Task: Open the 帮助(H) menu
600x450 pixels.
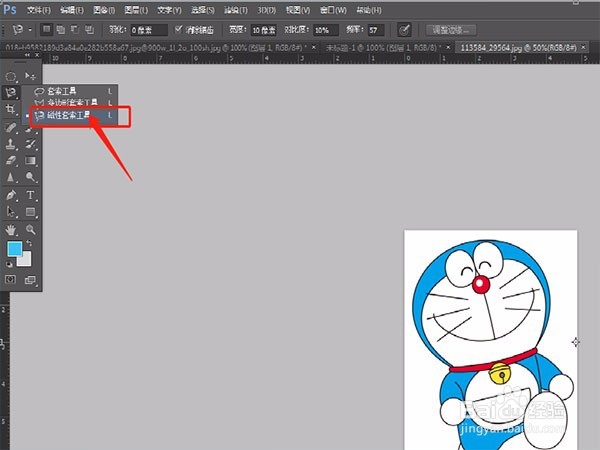Action: coord(368,10)
